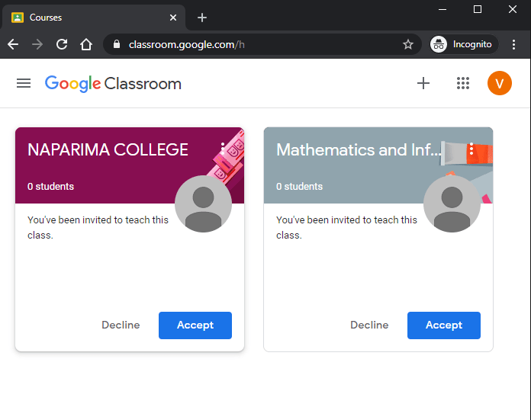Click the Incognito indicator icon
The width and height of the screenshot is (531, 420).
click(439, 44)
